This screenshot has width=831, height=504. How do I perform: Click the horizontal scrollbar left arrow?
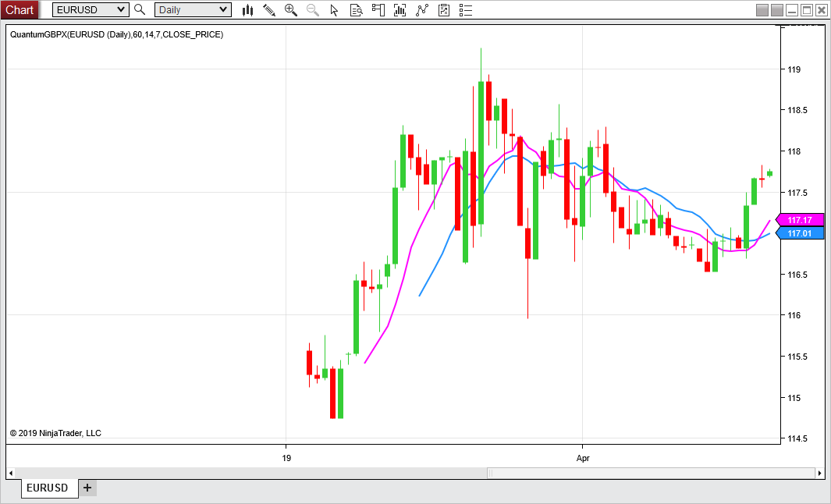click(11, 473)
